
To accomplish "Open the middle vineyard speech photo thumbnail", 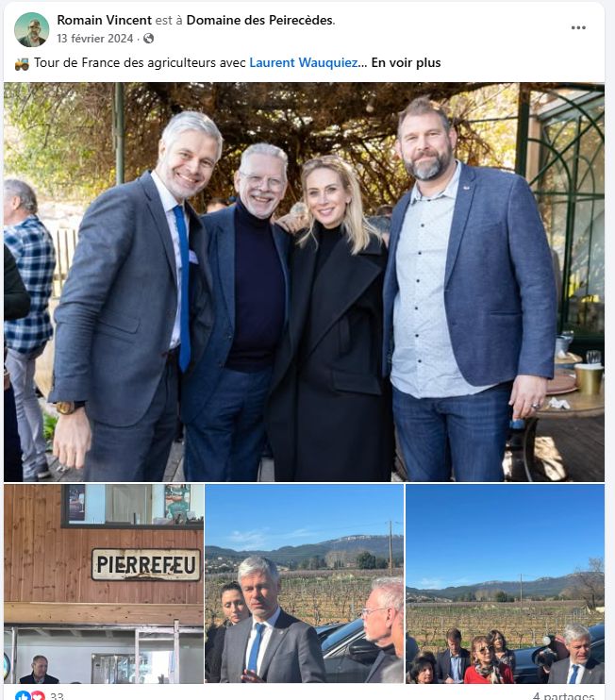I will pyautogui.click(x=304, y=583).
